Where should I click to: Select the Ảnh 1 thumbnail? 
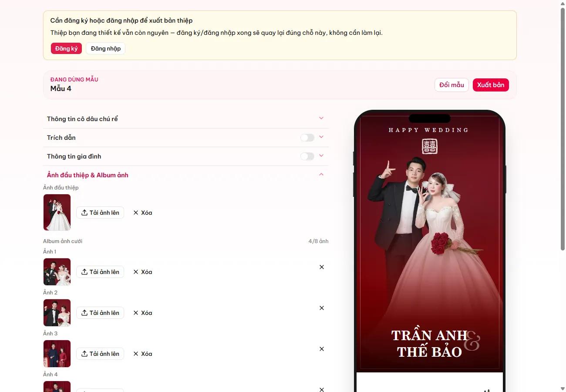(57, 272)
